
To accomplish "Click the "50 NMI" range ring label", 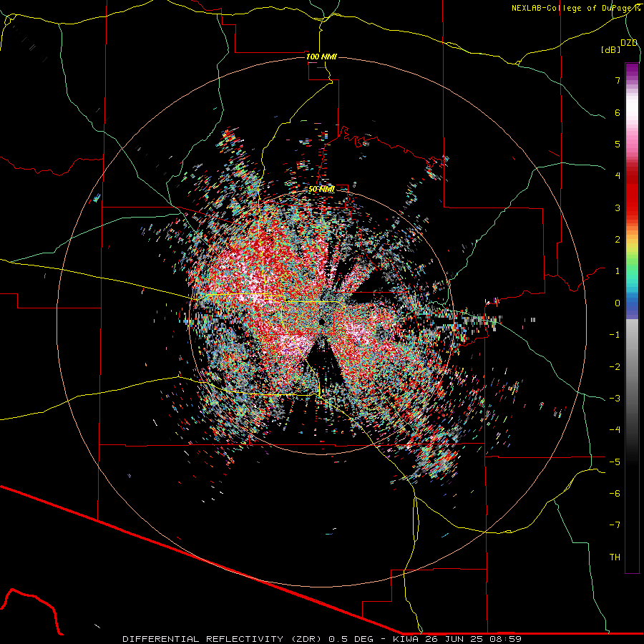I will pyautogui.click(x=321, y=189).
